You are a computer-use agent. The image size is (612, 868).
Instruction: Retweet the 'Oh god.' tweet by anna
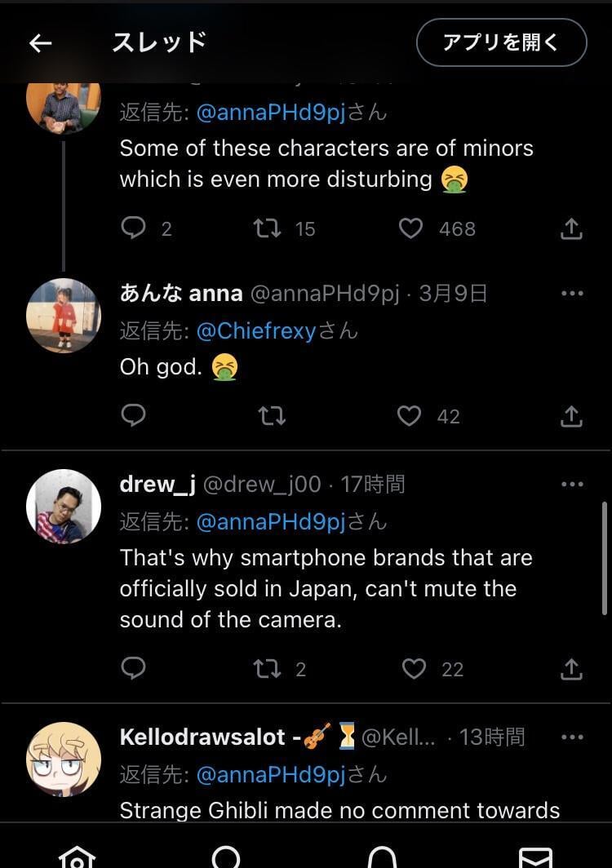tap(271, 416)
